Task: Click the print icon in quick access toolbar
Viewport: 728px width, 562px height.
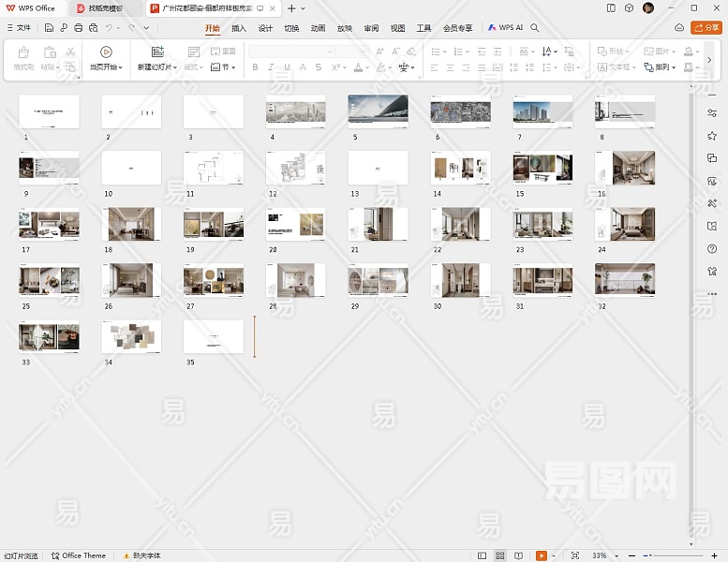Action: click(x=78, y=28)
